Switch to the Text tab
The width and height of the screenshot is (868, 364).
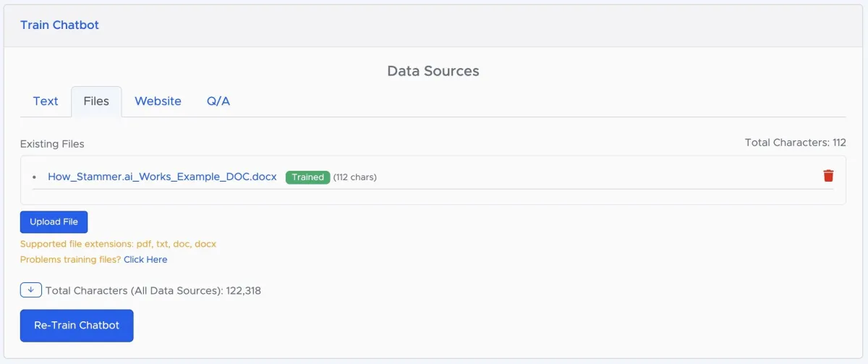[x=46, y=101]
